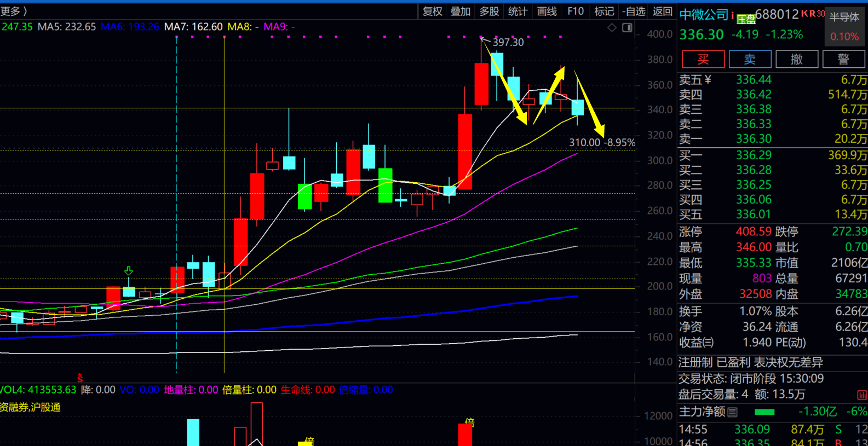The height and width of the screenshot is (446, 868).
Task: Open the red bar-chart icon beside 盘后交易量
Action: 861,395
